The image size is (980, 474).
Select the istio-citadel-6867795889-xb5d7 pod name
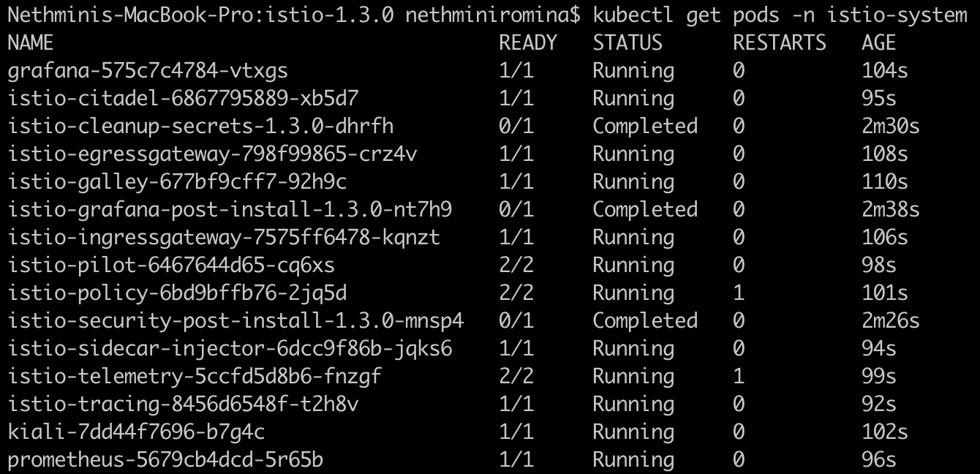[183, 99]
